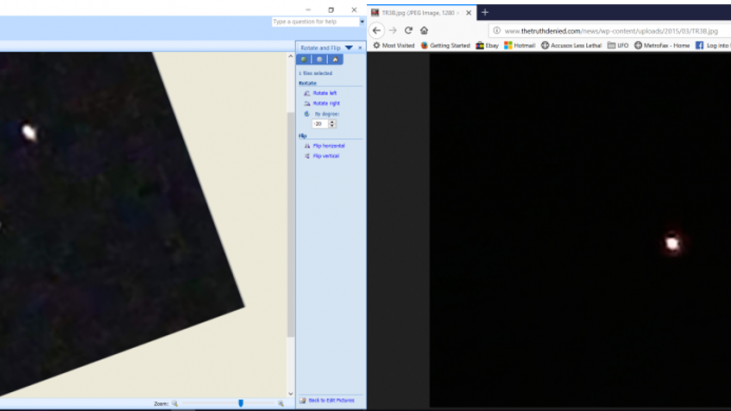Click the Firefox address bar URL
Screen dimensions: 731x411
(x=611, y=31)
